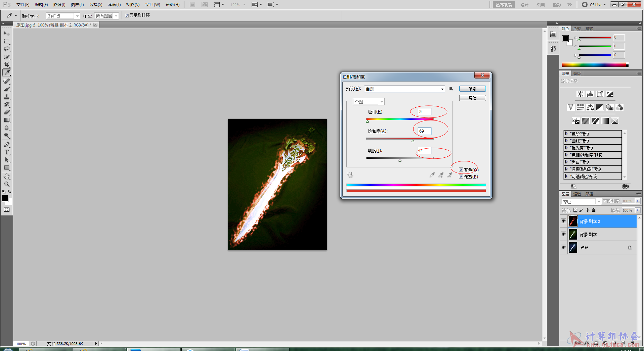Screen dimensions: 644x351
Task: Select the Zoom tool
Action: 7,184
